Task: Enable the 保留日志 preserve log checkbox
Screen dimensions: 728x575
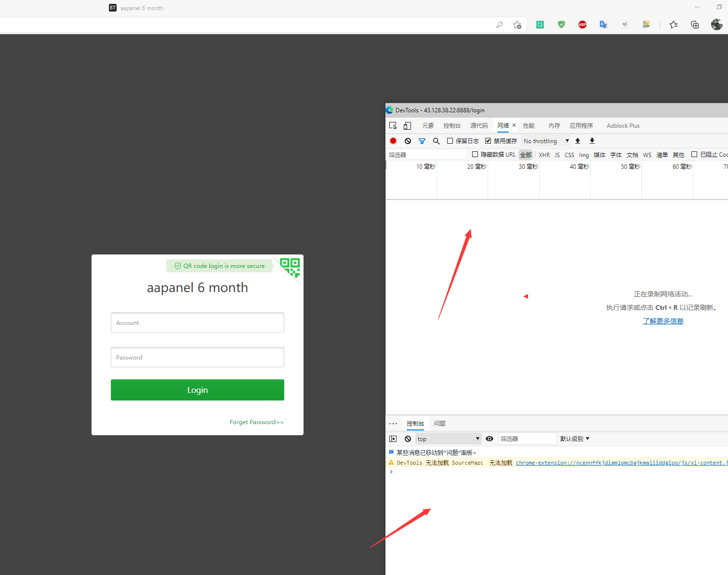Action: click(450, 141)
